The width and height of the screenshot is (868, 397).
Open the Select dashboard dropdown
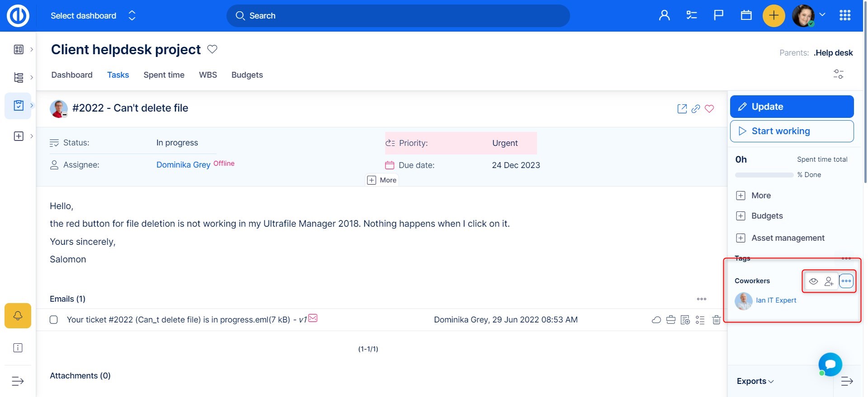93,16
